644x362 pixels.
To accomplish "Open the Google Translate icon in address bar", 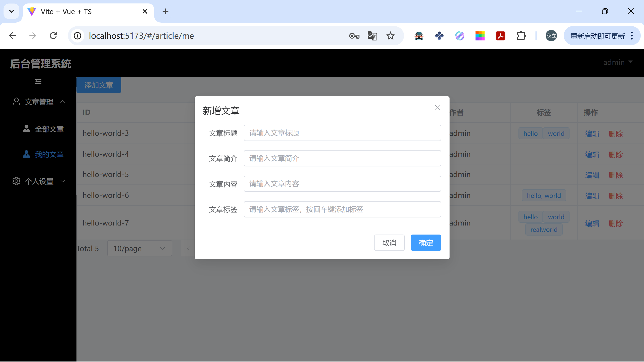I will click(x=372, y=36).
